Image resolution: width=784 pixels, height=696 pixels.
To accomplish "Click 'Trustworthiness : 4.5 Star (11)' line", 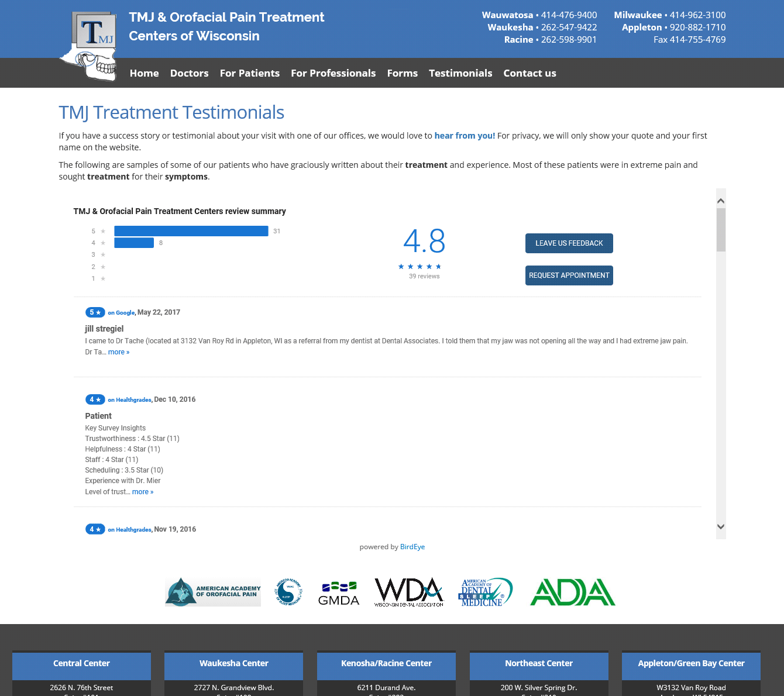I will pyautogui.click(x=132, y=439).
